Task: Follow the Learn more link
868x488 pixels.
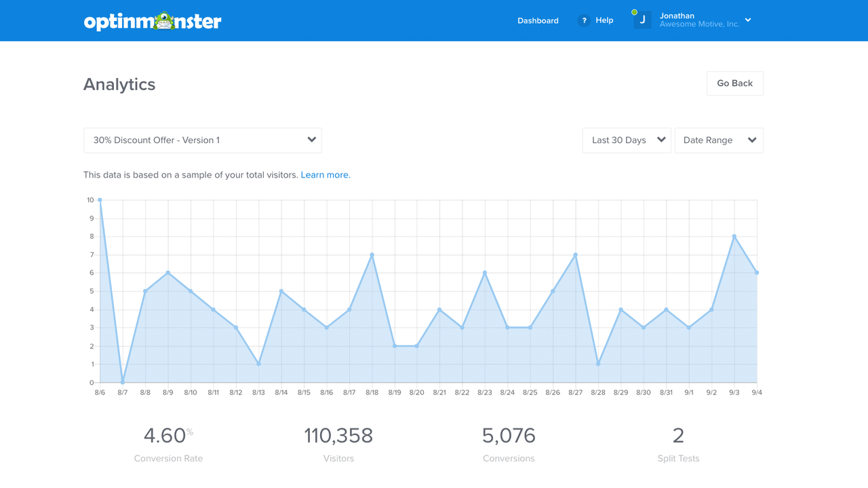Action: (x=325, y=175)
